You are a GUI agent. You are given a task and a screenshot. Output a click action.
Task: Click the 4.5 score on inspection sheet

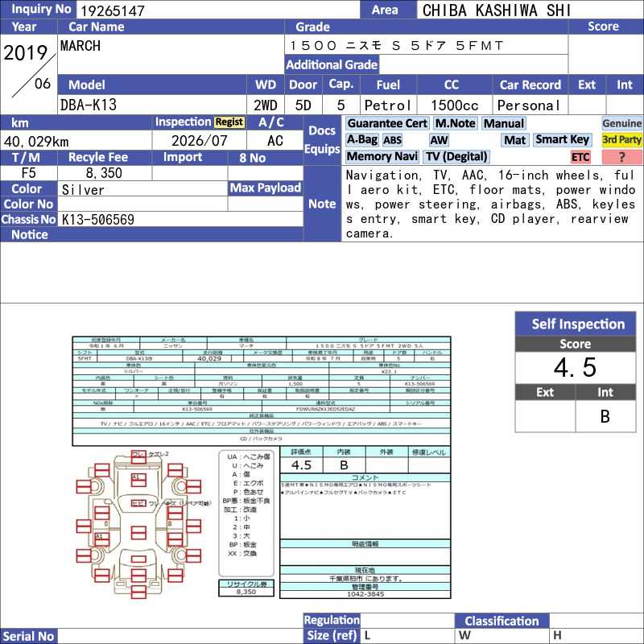tap(301, 465)
